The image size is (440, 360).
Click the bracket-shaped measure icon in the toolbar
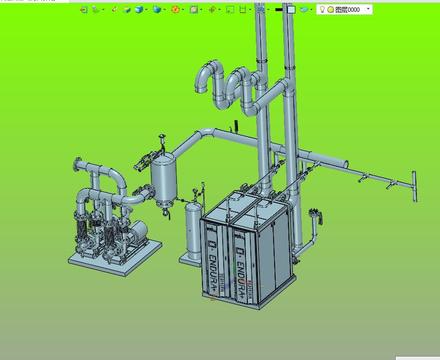(243, 10)
